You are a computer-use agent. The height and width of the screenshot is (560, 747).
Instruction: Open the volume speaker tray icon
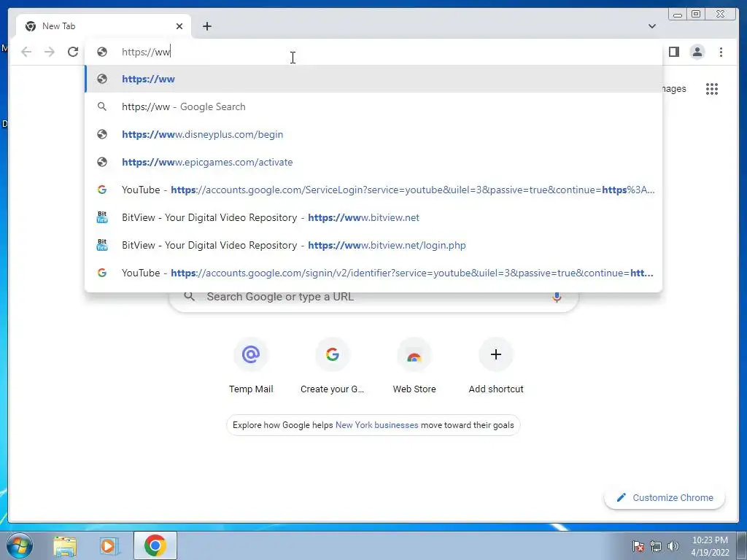click(x=673, y=546)
